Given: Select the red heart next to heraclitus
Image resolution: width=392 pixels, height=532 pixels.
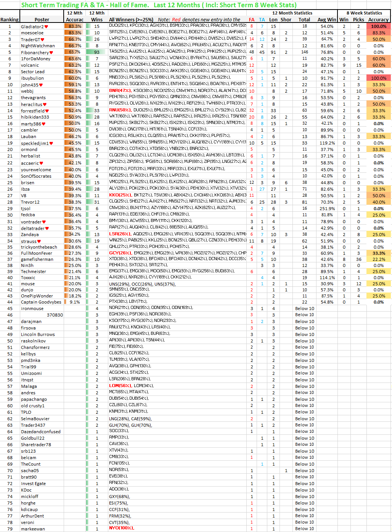Looking at the screenshot, I should (45, 104).
